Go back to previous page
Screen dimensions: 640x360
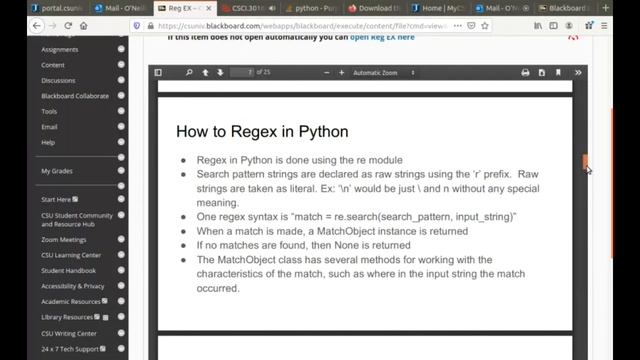tap(37, 26)
